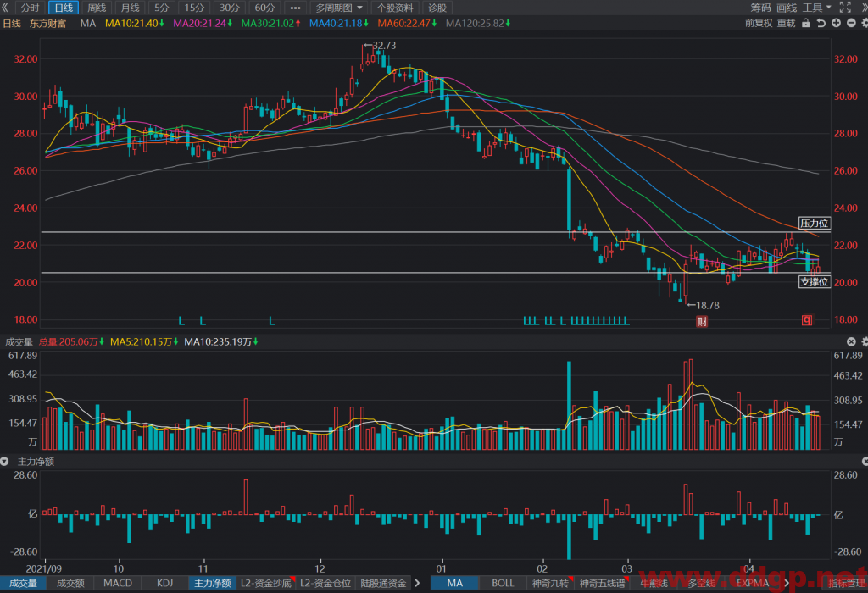Open the 工具 dropdown menu
Image resolution: width=868 pixels, height=593 pixels.
[x=817, y=8]
